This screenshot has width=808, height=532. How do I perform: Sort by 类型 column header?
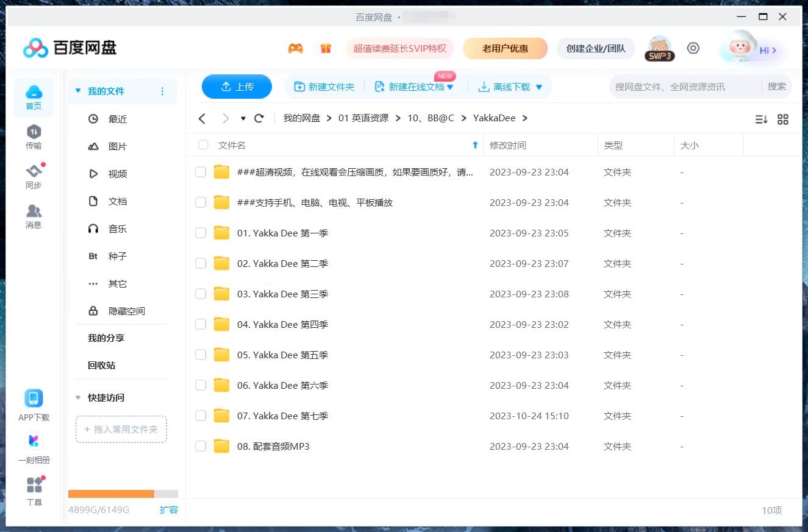click(613, 145)
